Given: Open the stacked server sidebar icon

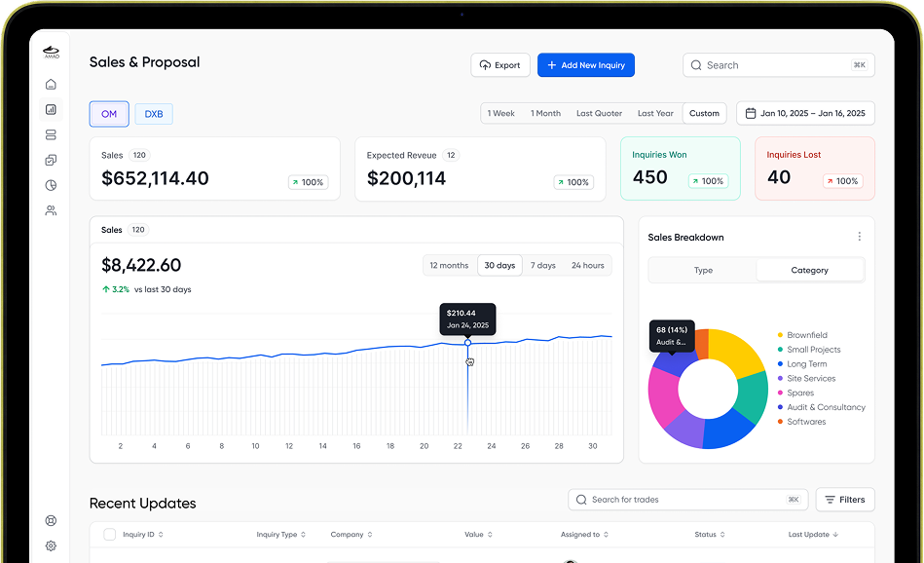Looking at the screenshot, I should point(51,135).
